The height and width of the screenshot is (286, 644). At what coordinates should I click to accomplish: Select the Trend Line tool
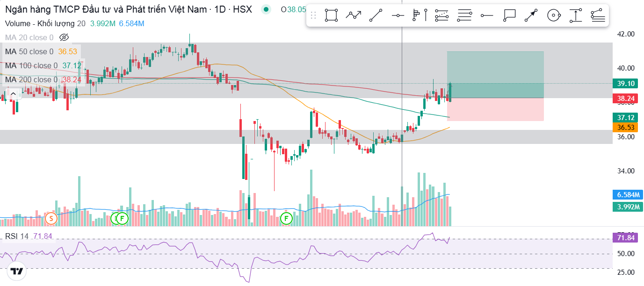point(376,15)
